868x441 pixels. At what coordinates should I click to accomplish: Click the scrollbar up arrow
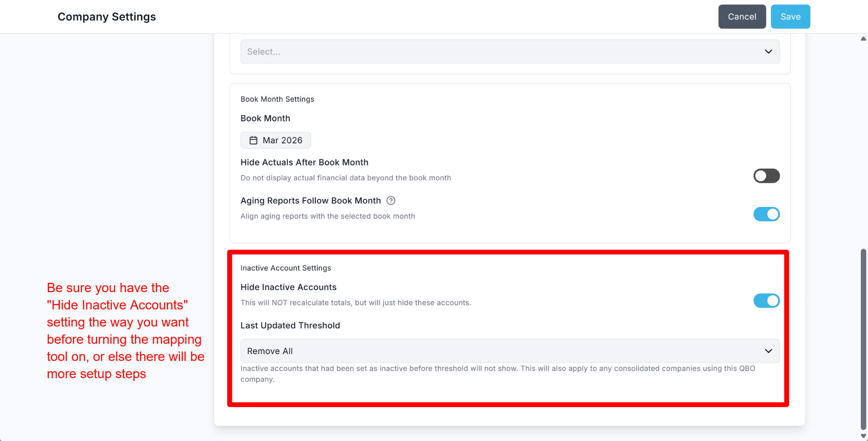point(863,39)
